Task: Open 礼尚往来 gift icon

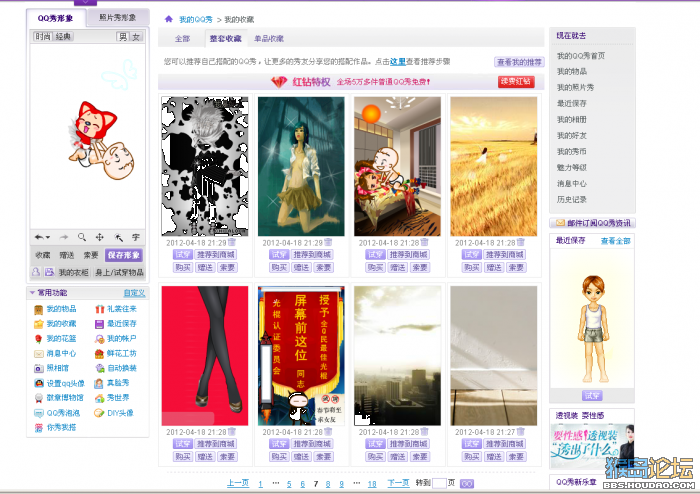Action: [x=100, y=309]
